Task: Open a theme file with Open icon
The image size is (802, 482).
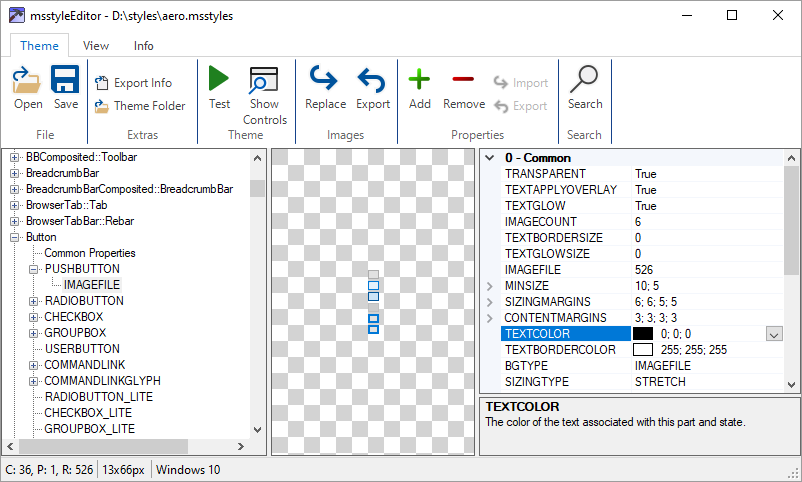Action: tap(28, 88)
